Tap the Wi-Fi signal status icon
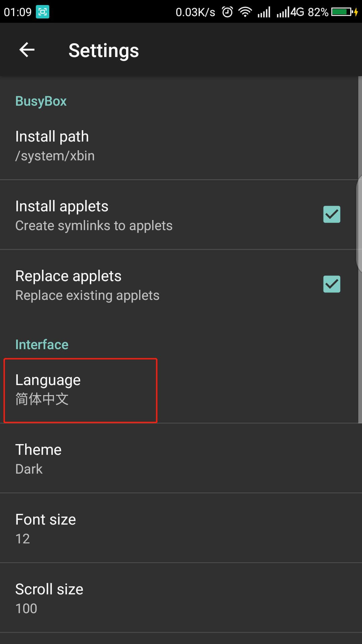Image resolution: width=362 pixels, height=644 pixels. click(x=245, y=12)
